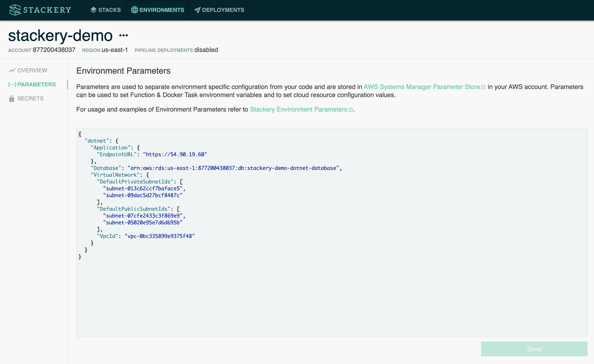Open the ENVIRONMENTS nav item
The height and width of the screenshot is (364, 594).
158,10
